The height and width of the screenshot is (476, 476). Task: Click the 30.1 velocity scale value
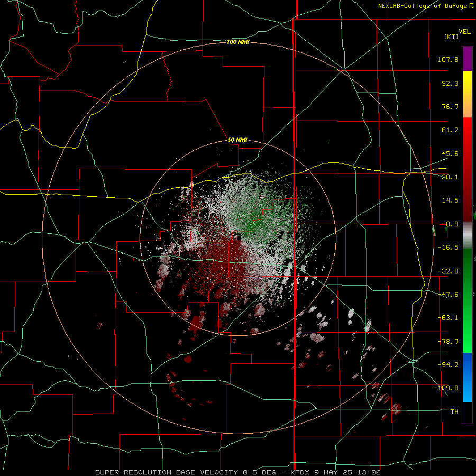450,177
